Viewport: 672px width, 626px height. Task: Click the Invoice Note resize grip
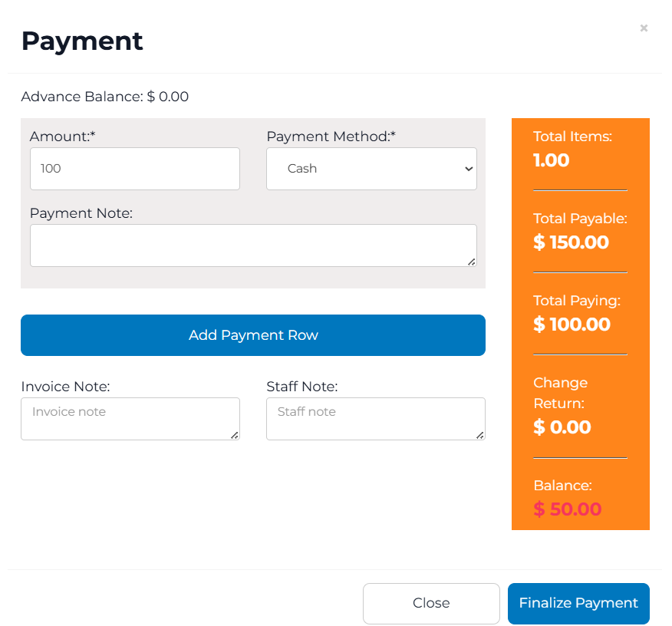point(235,435)
